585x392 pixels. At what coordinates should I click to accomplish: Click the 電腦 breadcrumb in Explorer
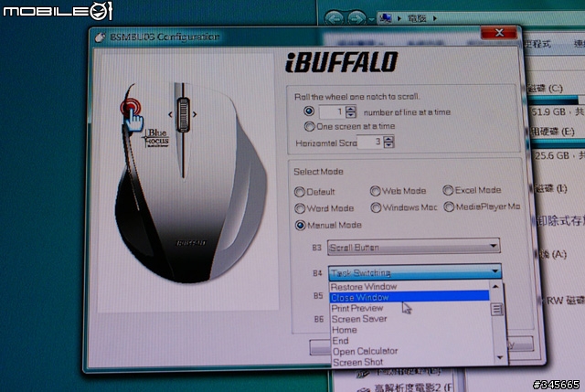coord(417,18)
